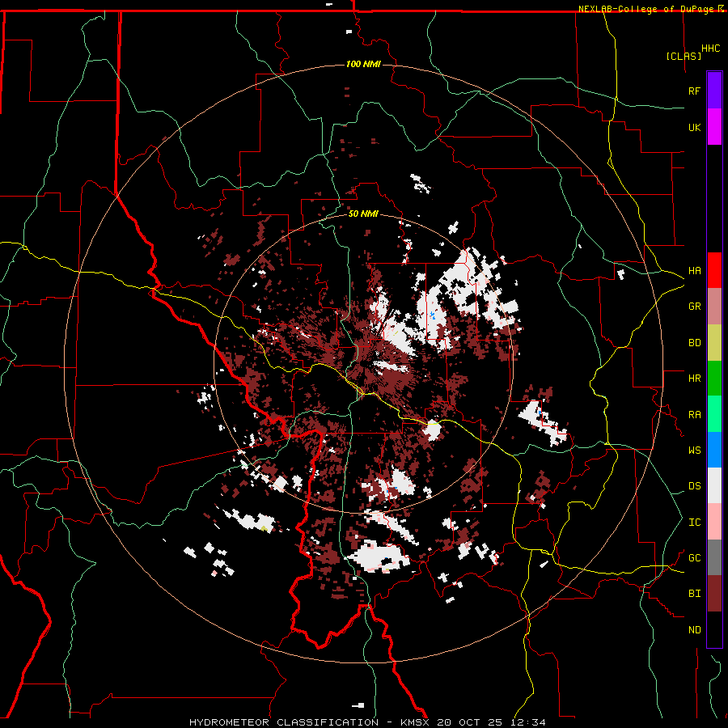Select the yellow BD color swatch

point(714,342)
